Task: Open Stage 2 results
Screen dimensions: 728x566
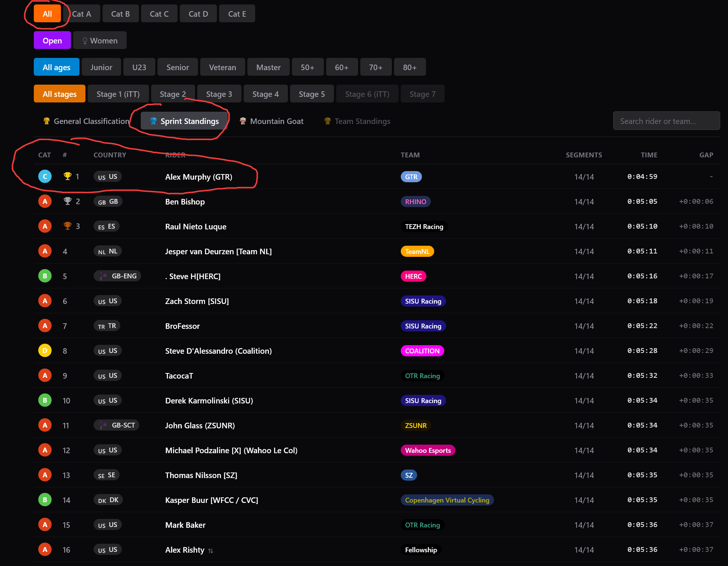Action: (x=173, y=94)
